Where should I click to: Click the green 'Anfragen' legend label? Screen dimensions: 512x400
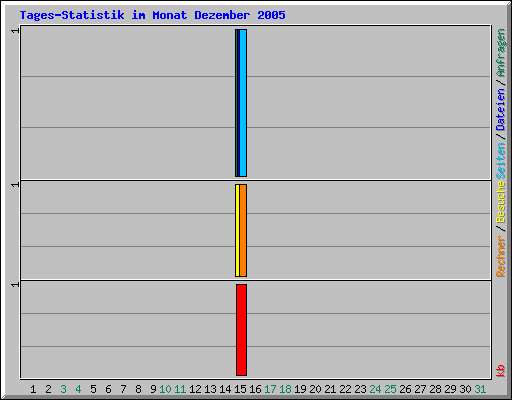click(500, 53)
